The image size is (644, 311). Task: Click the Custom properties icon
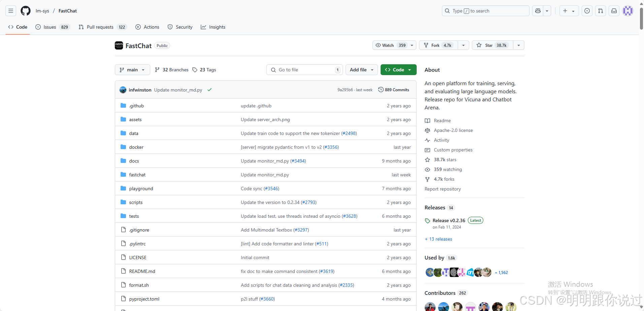coord(427,150)
